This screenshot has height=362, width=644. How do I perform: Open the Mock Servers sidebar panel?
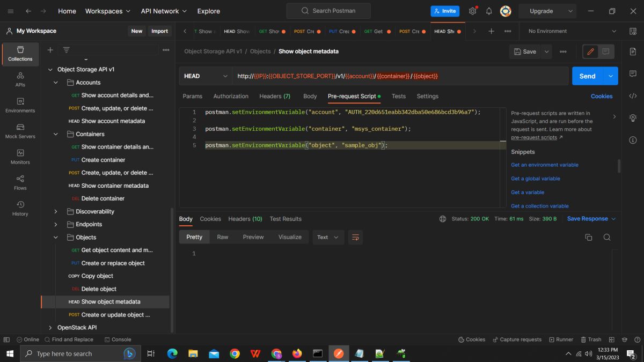(x=20, y=131)
